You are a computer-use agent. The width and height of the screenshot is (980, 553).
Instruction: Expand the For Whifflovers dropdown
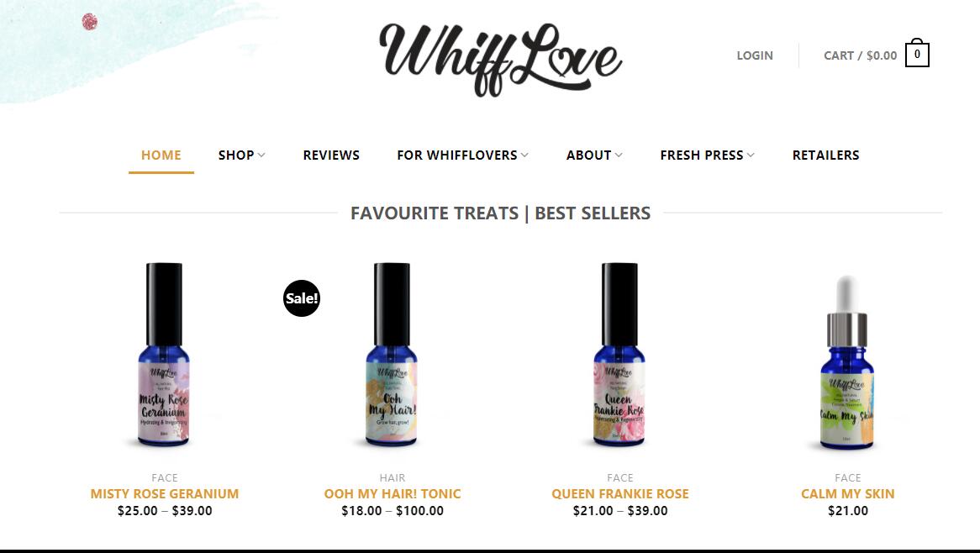pos(462,155)
